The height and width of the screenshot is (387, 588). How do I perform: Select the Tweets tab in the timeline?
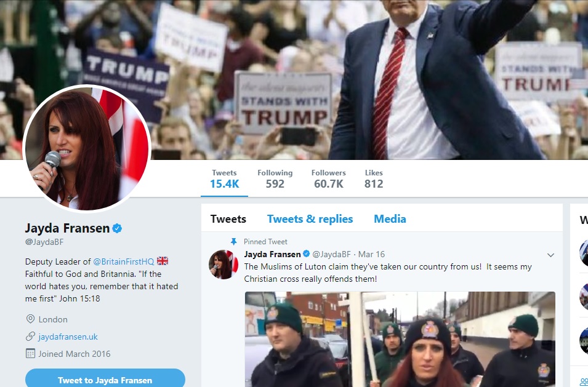tap(228, 219)
